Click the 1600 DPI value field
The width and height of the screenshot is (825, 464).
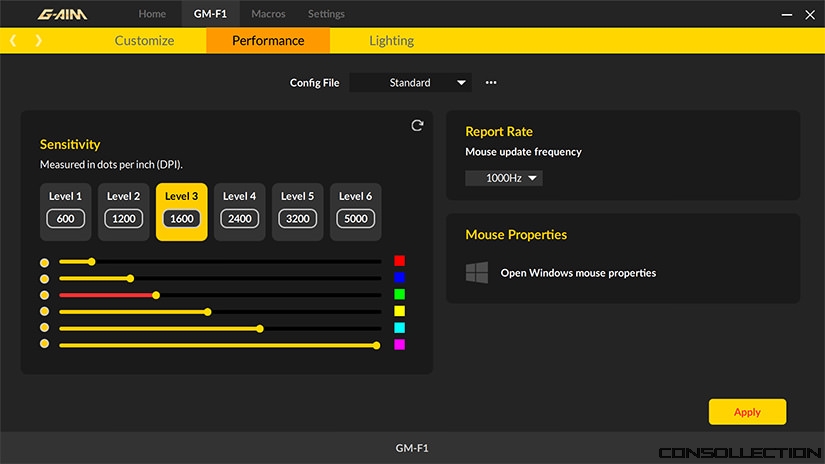(182, 218)
